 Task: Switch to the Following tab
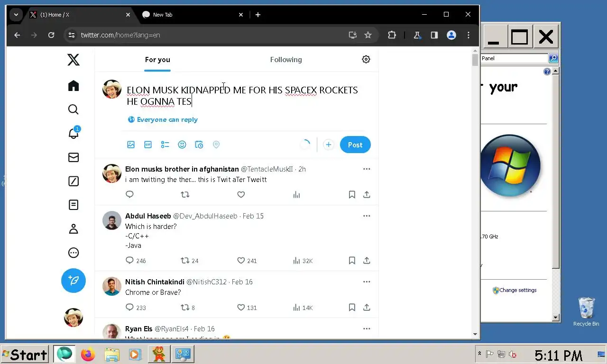286,59
